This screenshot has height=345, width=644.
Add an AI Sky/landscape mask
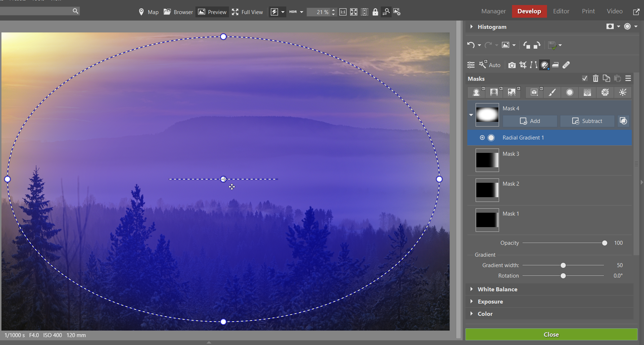coord(512,93)
